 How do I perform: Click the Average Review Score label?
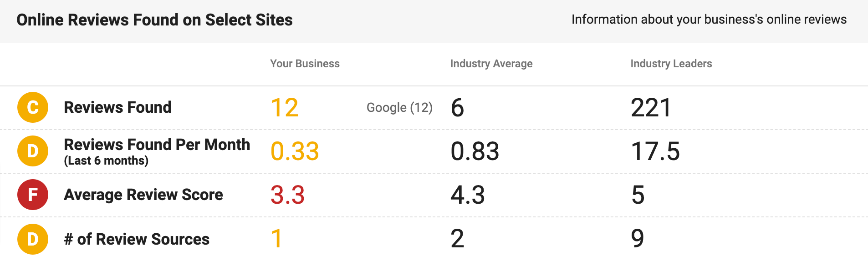pyautogui.click(x=143, y=195)
